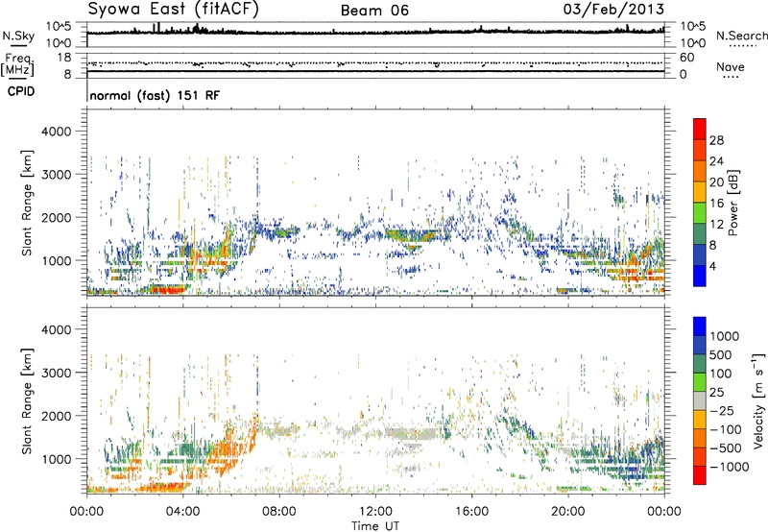This screenshot has width=768, height=532.
Task: Select the text 'normal (fast) 151 RF'
Action: click(x=155, y=95)
